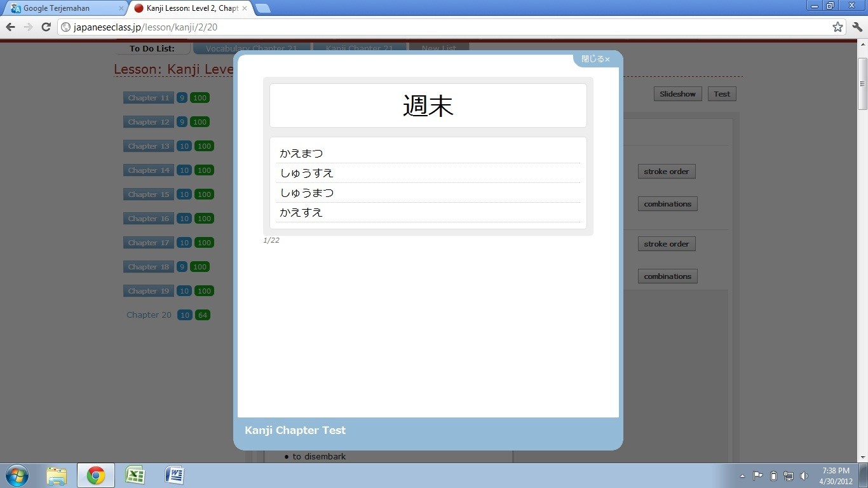Click the Windows Start orb
868x488 pixels.
tap(17, 475)
